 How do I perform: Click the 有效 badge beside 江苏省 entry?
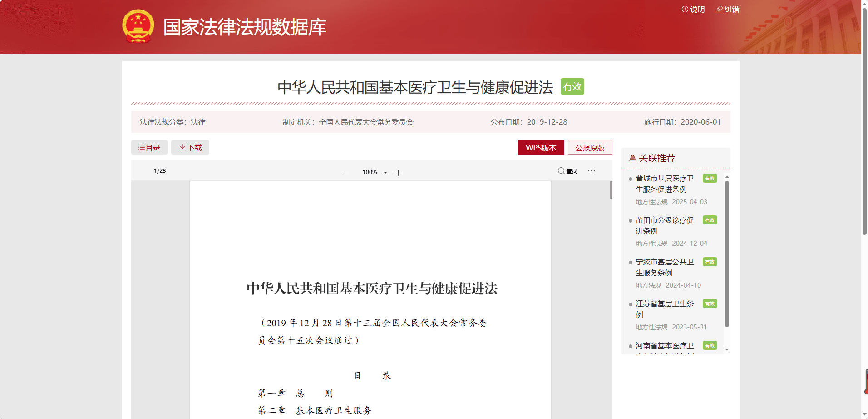click(x=710, y=304)
